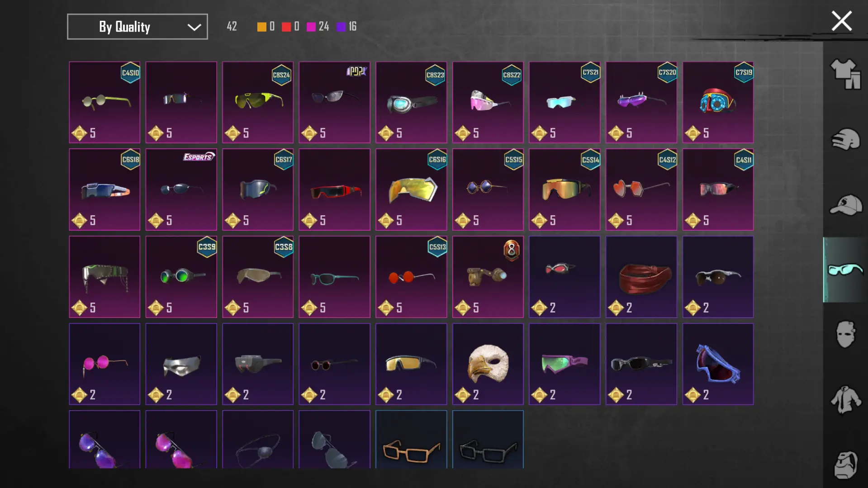Select the C4S10 round yellow glasses
The width and height of the screenshot is (868, 488).
[104, 102]
